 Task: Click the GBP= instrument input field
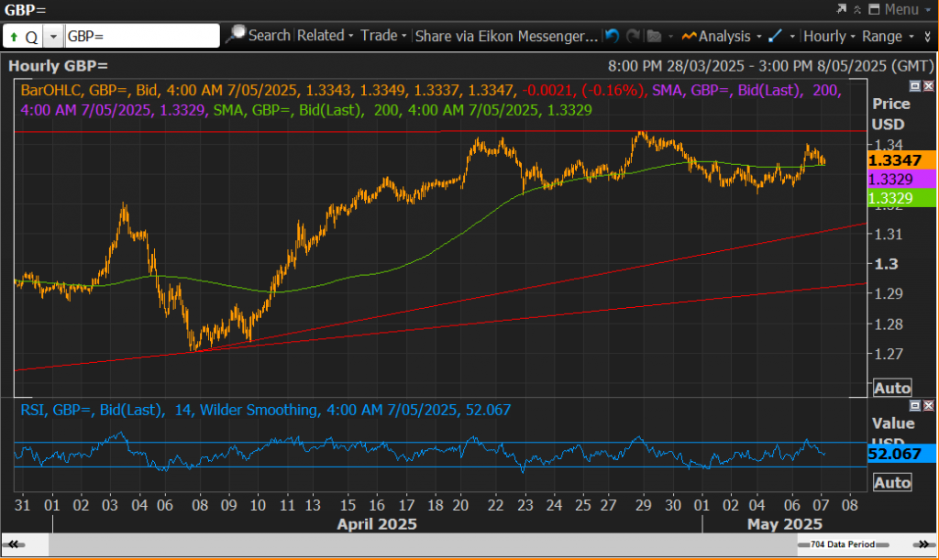pos(142,36)
